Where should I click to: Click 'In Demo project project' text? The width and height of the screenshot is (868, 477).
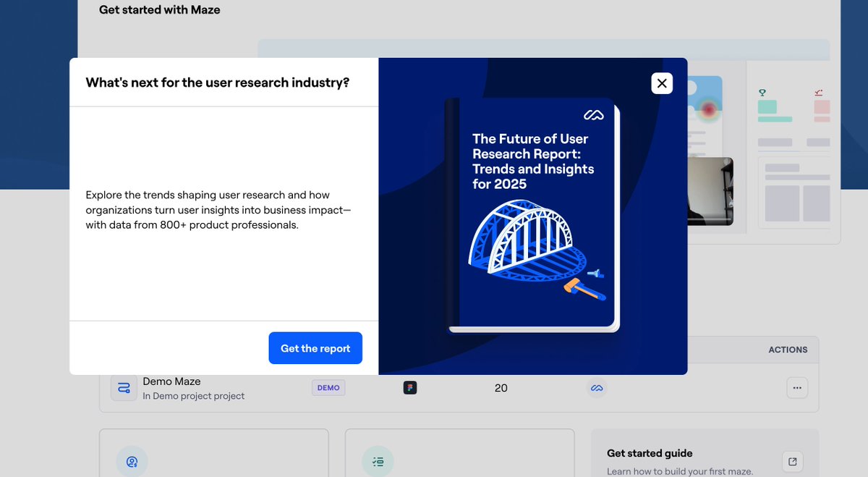[193, 396]
